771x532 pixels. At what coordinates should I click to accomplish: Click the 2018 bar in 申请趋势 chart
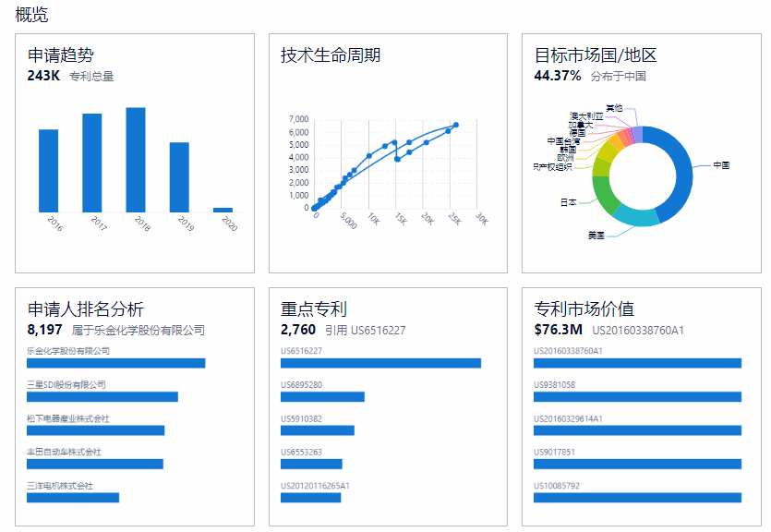tap(136, 160)
